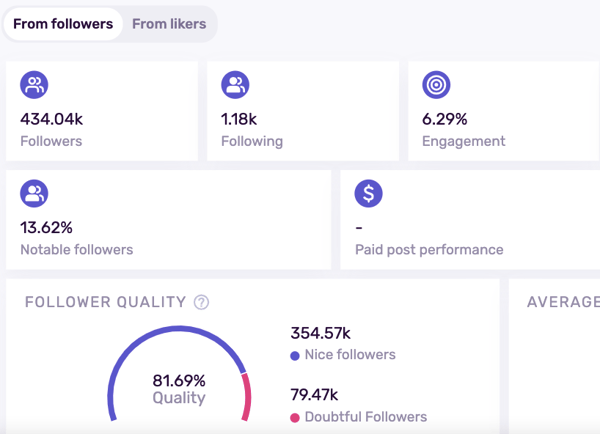Image resolution: width=600 pixels, height=434 pixels.
Task: Click the Notable followers icon
Action: [x=34, y=193]
